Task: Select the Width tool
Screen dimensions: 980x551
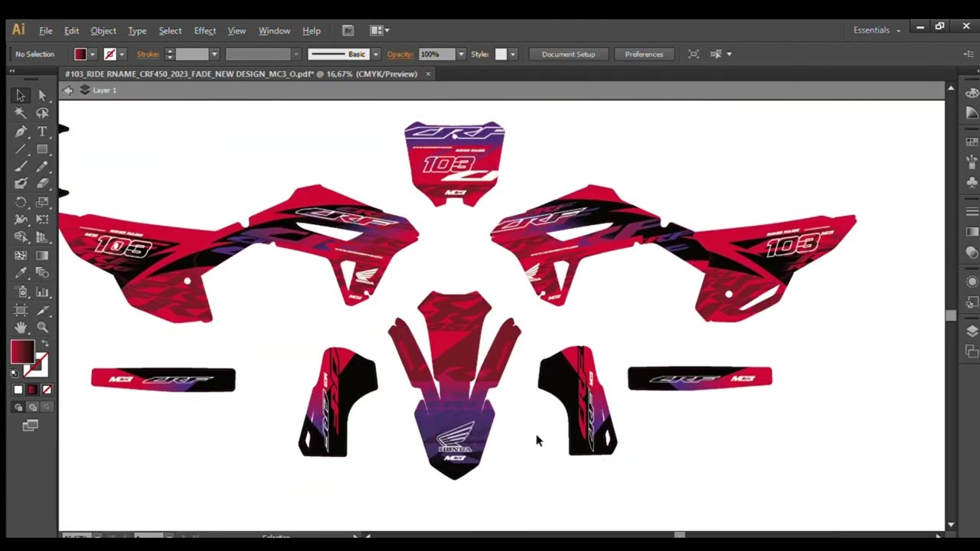Action: [x=21, y=220]
